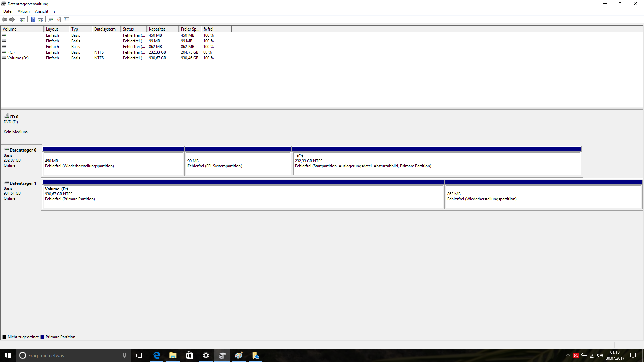Select the 862 MB Wiederherstellungspartition block
This screenshot has width=644, height=362.
coord(543,197)
